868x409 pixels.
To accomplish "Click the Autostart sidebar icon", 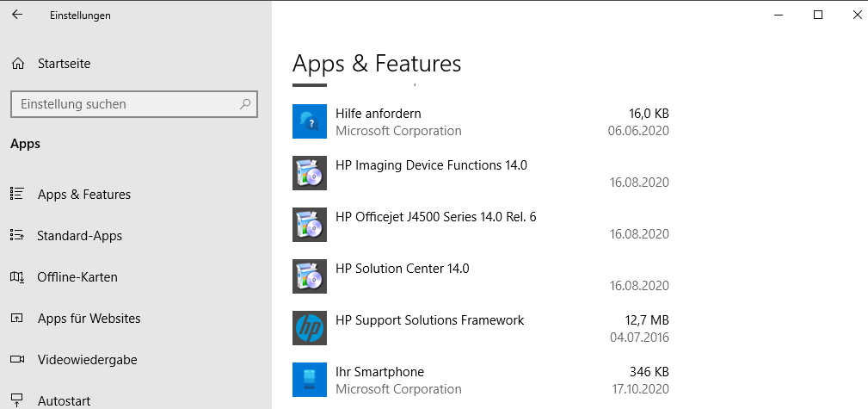I will click(x=17, y=400).
